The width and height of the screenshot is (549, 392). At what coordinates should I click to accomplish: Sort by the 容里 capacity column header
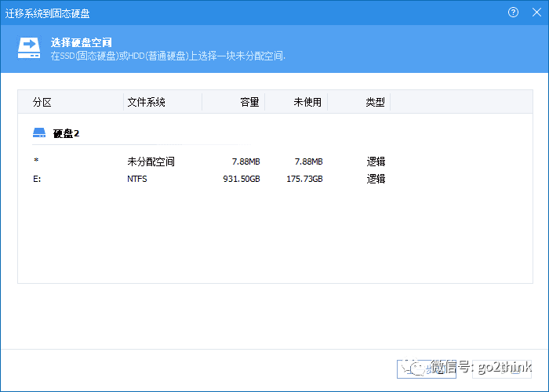pos(249,102)
